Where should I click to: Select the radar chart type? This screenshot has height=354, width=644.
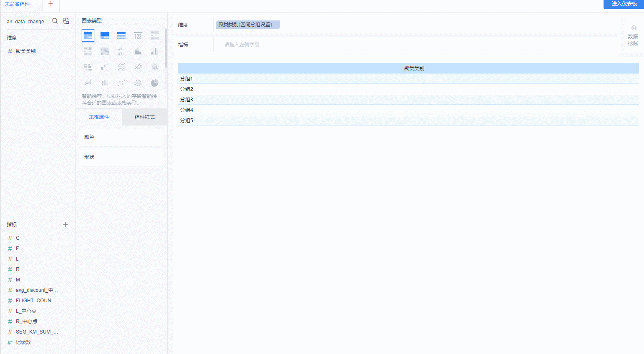155,67
